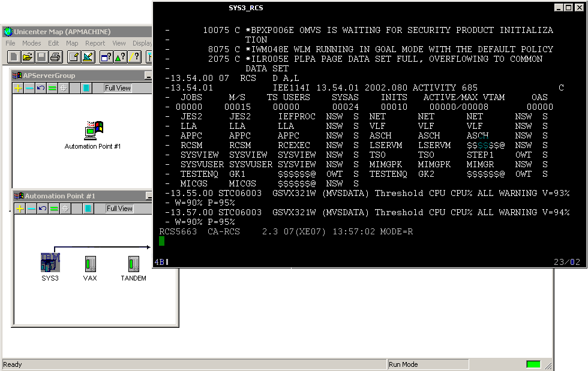The width and height of the screenshot is (588, 371).
Task: Click the Run Mode status bar text
Action: (x=403, y=364)
